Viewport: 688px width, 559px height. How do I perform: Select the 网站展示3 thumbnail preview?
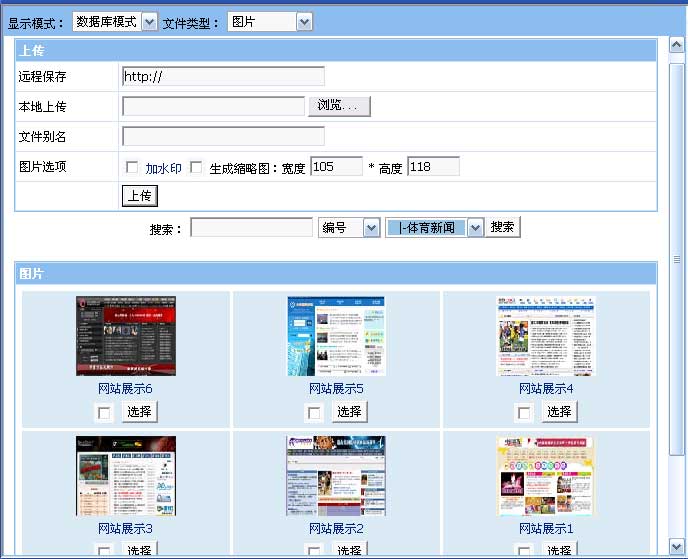pyautogui.click(x=126, y=476)
